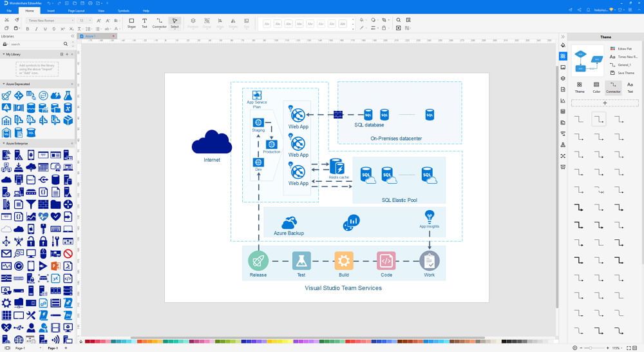Click the Connector button in Theme panel
This screenshot has height=352, width=644.
(x=613, y=87)
